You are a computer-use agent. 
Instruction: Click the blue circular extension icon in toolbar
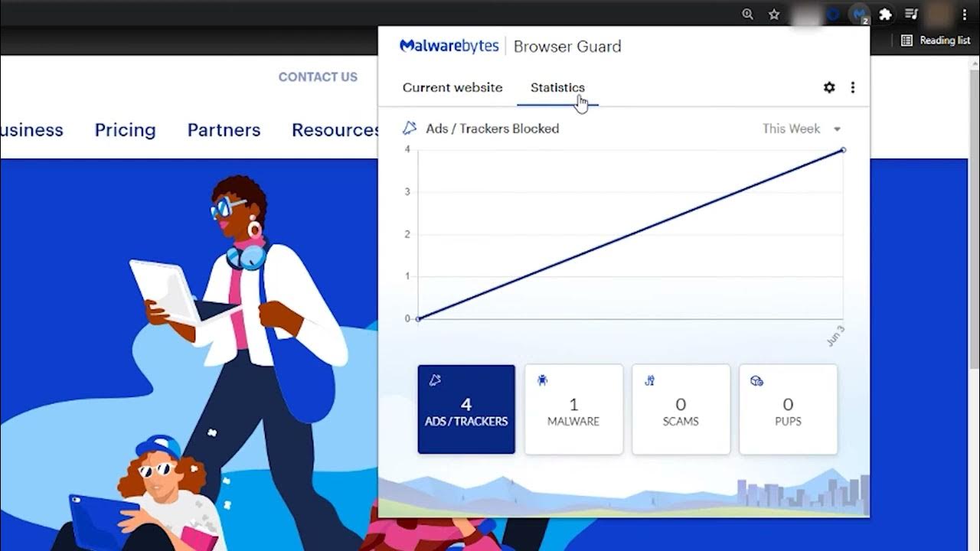pyautogui.click(x=834, y=14)
